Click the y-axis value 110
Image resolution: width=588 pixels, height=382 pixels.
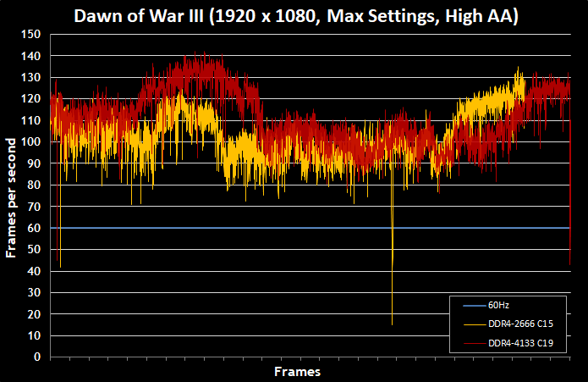[x=30, y=120]
